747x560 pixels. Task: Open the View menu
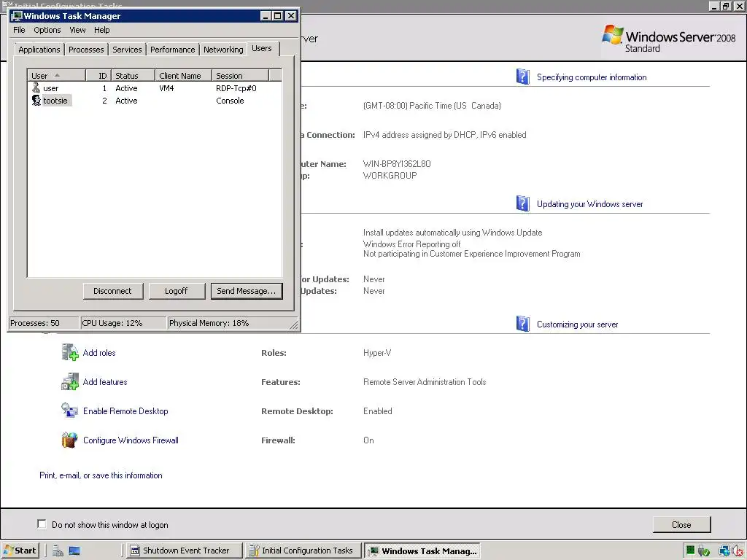[x=77, y=30]
